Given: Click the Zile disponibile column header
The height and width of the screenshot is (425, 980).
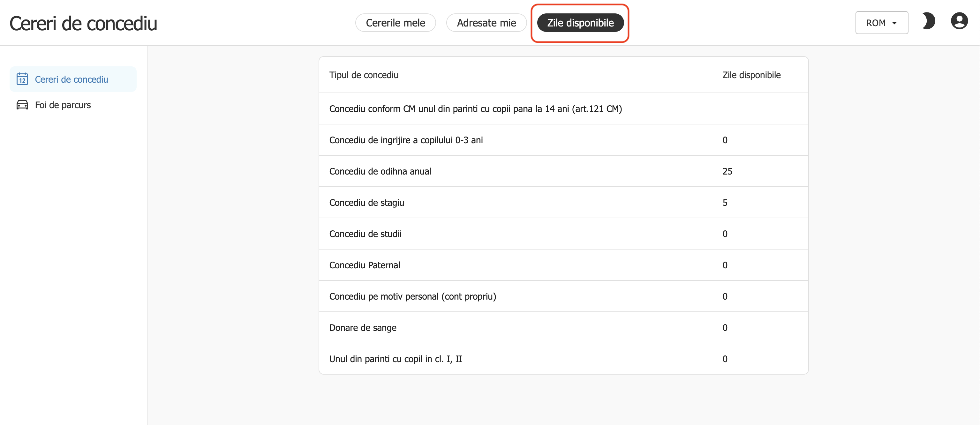Looking at the screenshot, I should [x=751, y=75].
